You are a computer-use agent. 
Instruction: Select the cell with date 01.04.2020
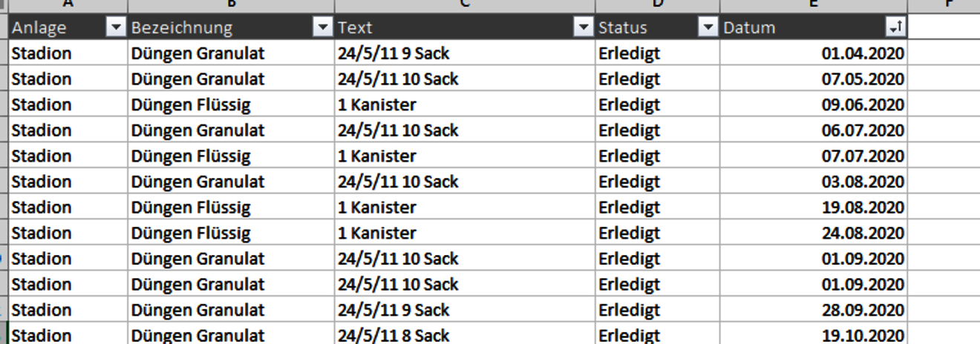pyautogui.click(x=813, y=53)
